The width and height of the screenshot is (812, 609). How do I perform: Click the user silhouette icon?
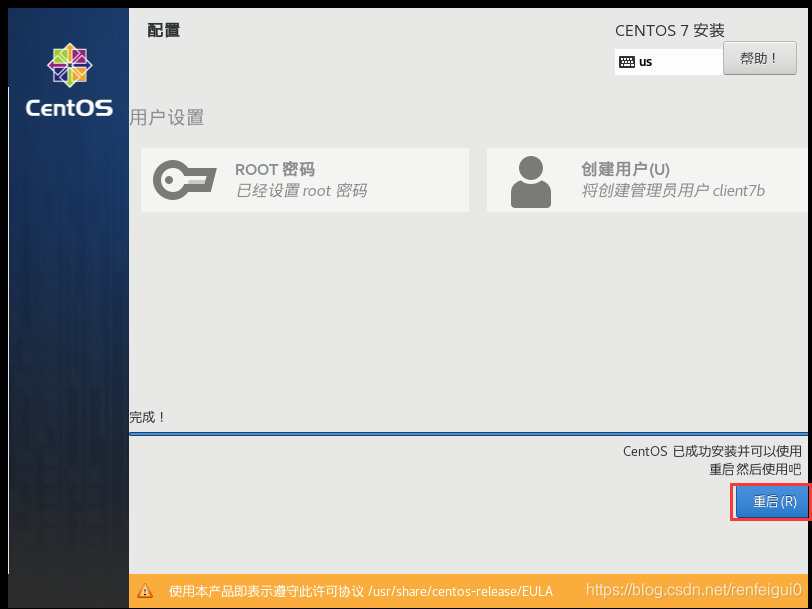531,182
